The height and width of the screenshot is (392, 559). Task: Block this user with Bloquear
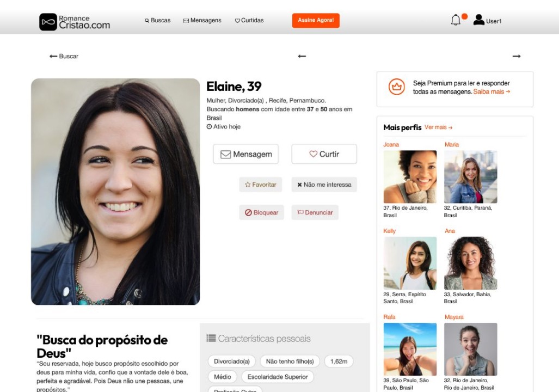261,212
